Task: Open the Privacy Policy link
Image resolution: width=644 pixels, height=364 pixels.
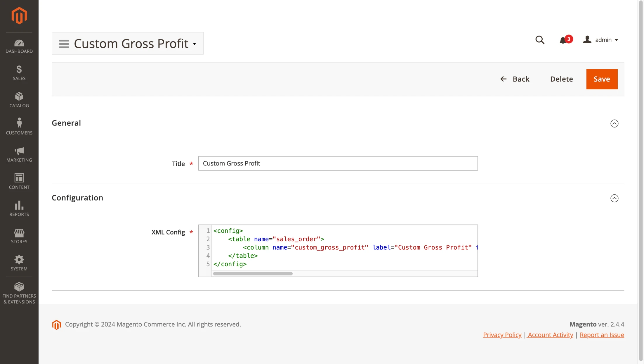Action: click(x=502, y=335)
